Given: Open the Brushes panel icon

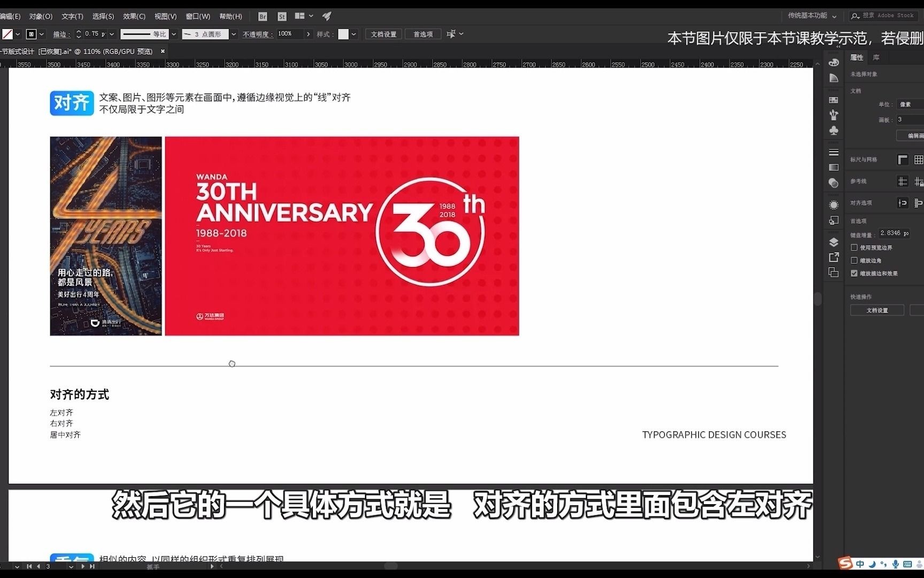Looking at the screenshot, I should (833, 115).
